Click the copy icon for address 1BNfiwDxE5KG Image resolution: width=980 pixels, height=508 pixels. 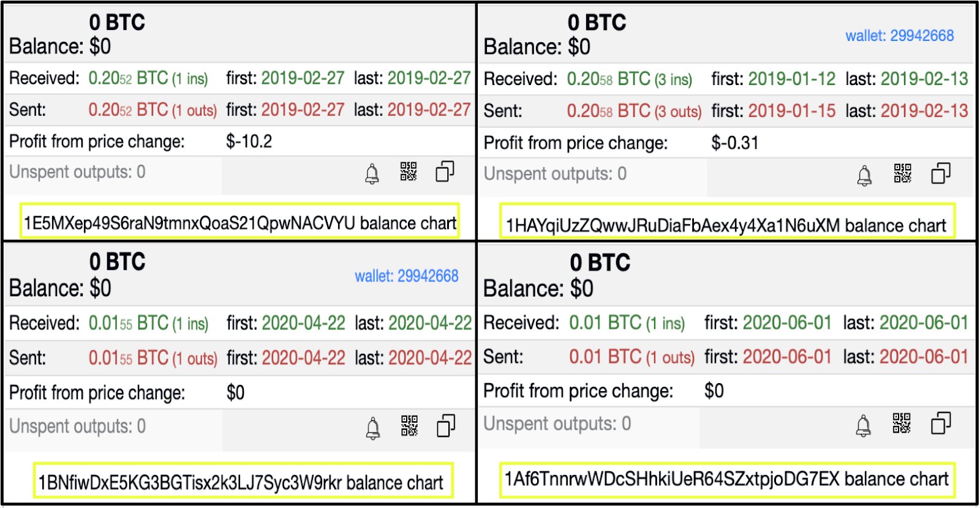pos(445,425)
